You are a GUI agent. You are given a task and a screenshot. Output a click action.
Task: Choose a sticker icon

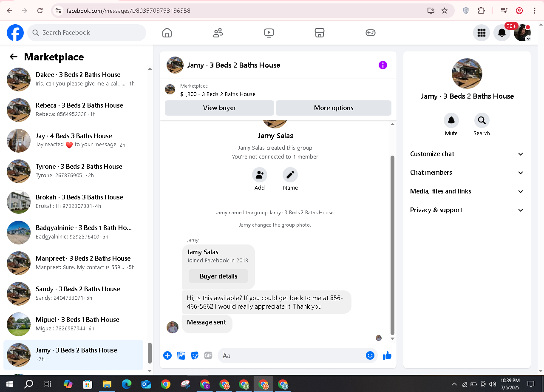[195, 355]
